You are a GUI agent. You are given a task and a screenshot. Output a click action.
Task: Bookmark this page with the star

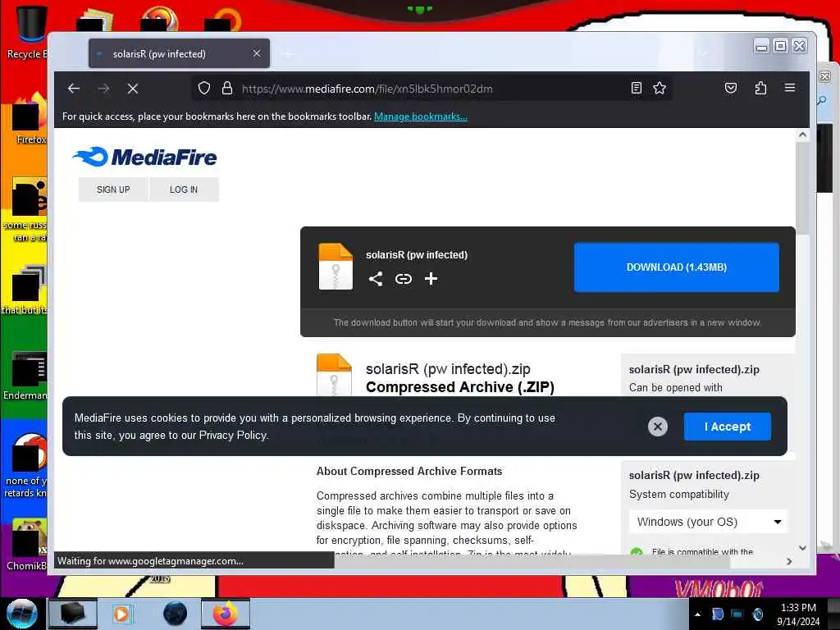coord(660,88)
